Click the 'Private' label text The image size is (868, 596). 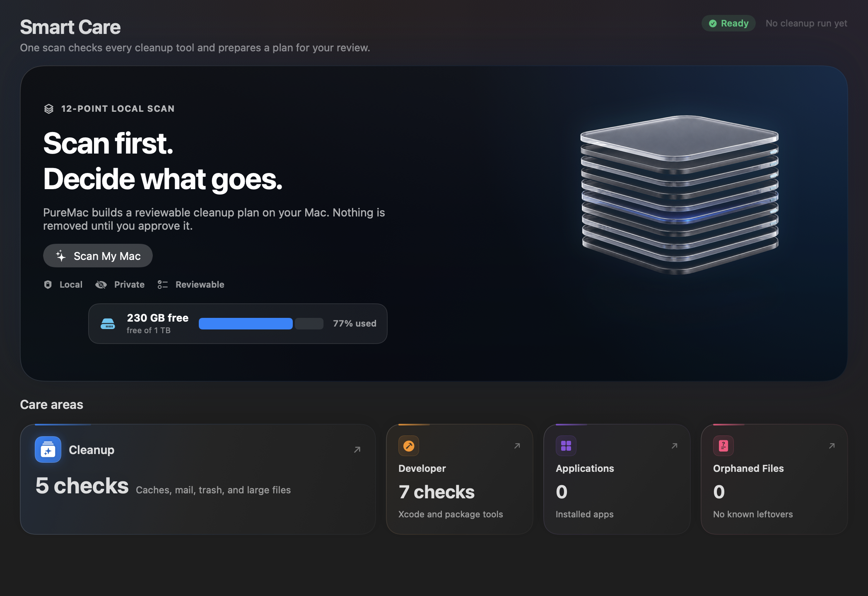(x=130, y=284)
